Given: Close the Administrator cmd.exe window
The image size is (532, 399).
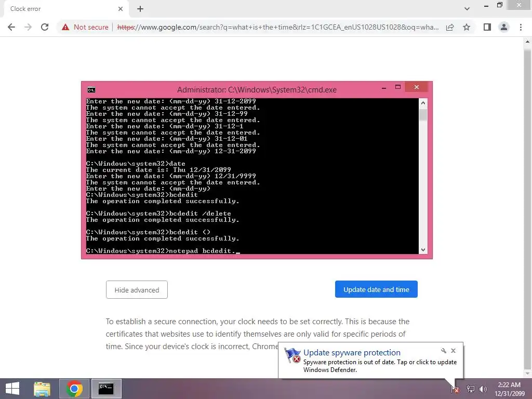Looking at the screenshot, I should tap(416, 87).
